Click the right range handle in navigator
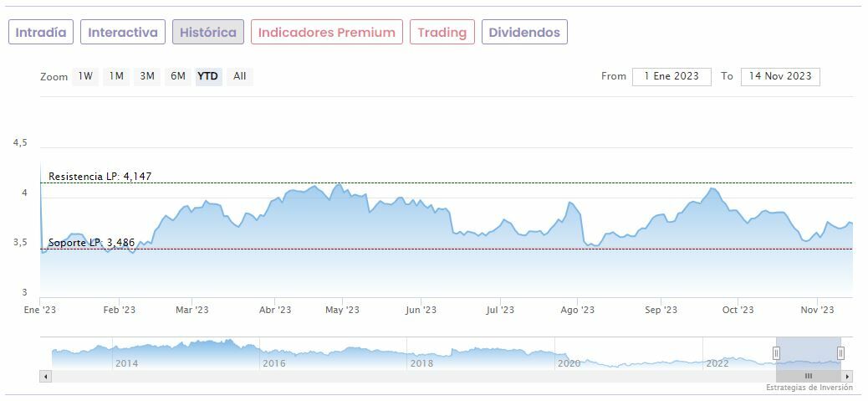The height and width of the screenshot is (401, 868). [840, 353]
